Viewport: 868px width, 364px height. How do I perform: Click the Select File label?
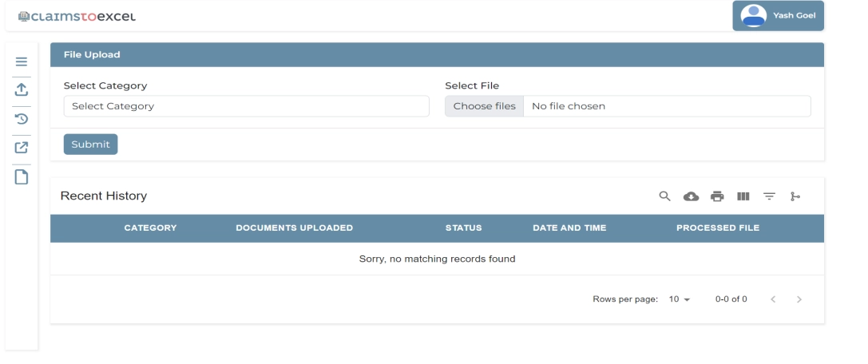472,85
